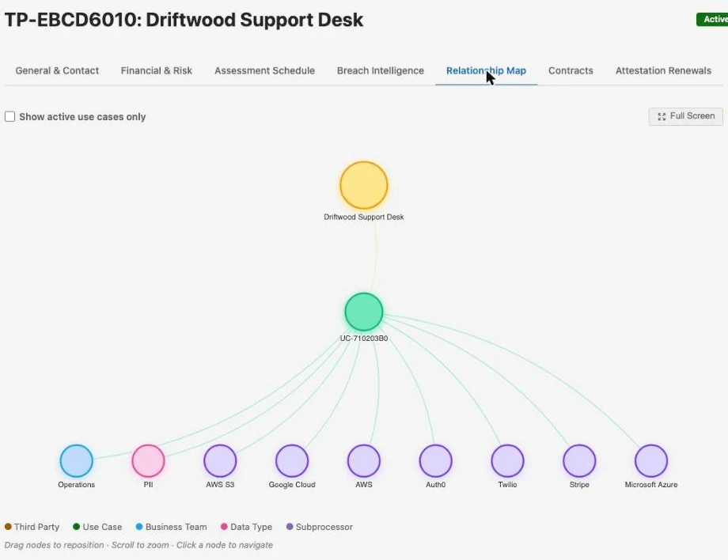The width and height of the screenshot is (728, 560).
Task: Click the Full Screen button
Action: [x=686, y=116]
